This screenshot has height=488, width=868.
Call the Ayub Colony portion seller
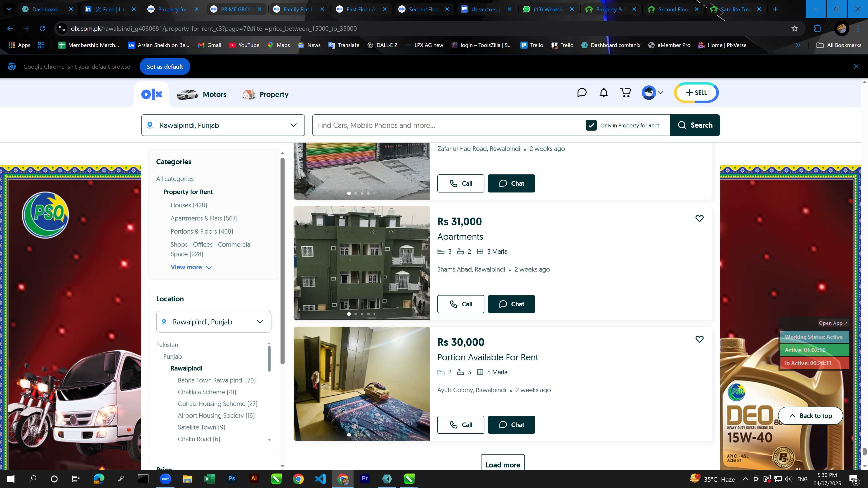pos(461,425)
